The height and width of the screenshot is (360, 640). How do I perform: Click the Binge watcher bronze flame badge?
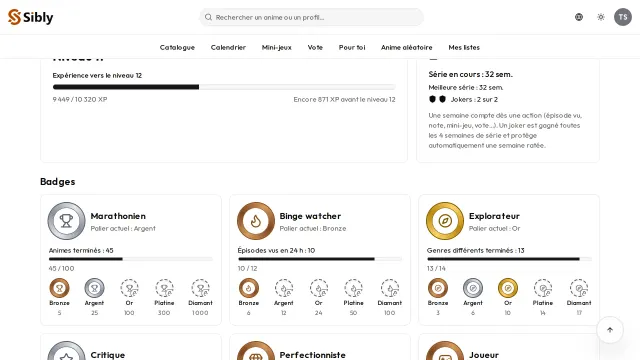click(x=256, y=221)
